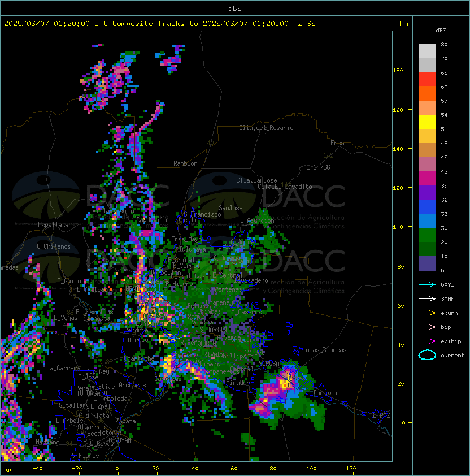Viewport: 470px width, 476px height.
Task: Click the 'S_Francisco' map label
Action: 202,214
